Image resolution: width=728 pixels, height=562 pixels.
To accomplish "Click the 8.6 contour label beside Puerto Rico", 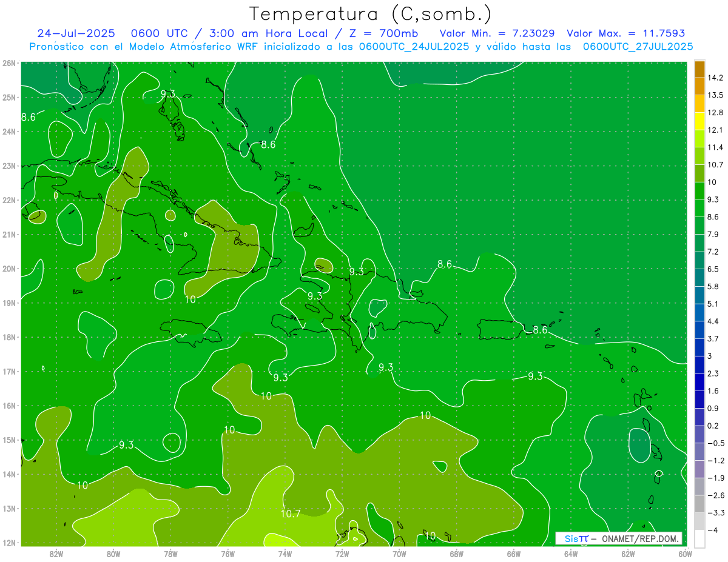I will 540,330.
